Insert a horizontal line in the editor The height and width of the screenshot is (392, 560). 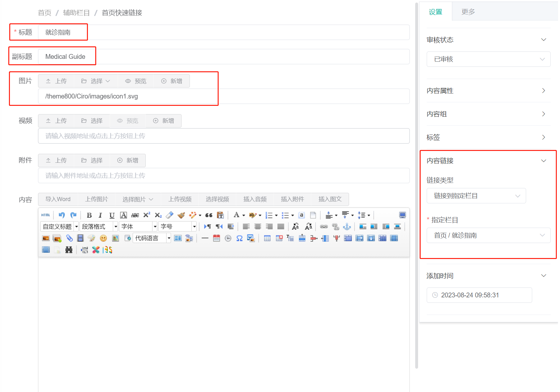tap(205, 238)
